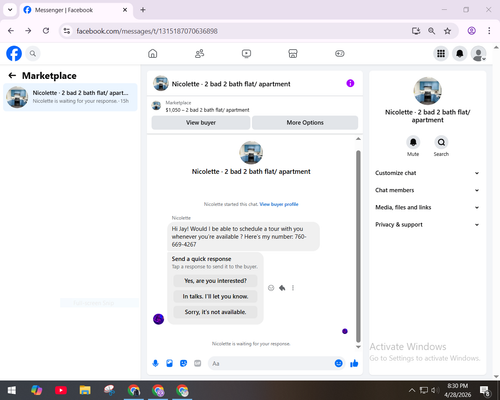This screenshot has height=400, width=500.
Task: Expand the Chat members section
Action: pyautogui.click(x=427, y=190)
